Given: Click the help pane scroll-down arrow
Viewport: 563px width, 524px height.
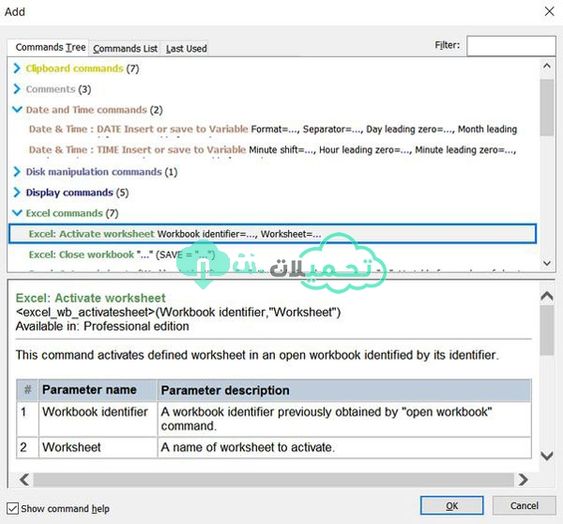Looking at the screenshot, I should pos(547,456).
